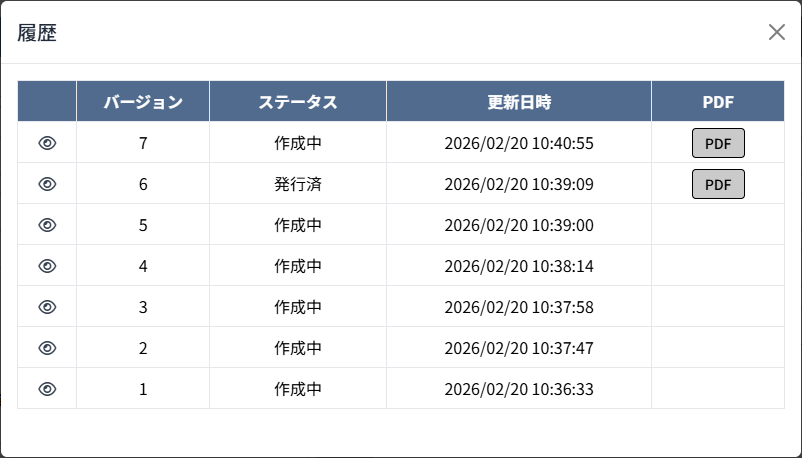
Task: Show version 4 via its eye icon
Action: (x=47, y=266)
